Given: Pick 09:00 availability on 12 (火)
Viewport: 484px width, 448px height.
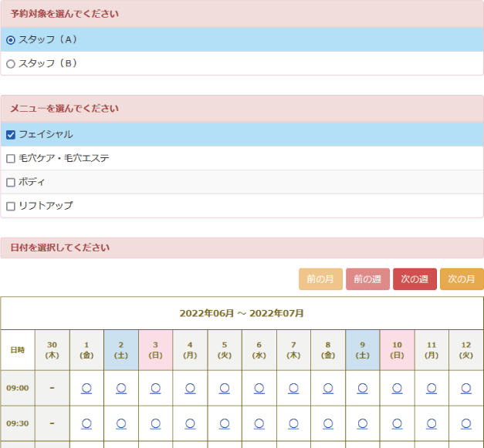Looking at the screenshot, I should coord(465,388).
